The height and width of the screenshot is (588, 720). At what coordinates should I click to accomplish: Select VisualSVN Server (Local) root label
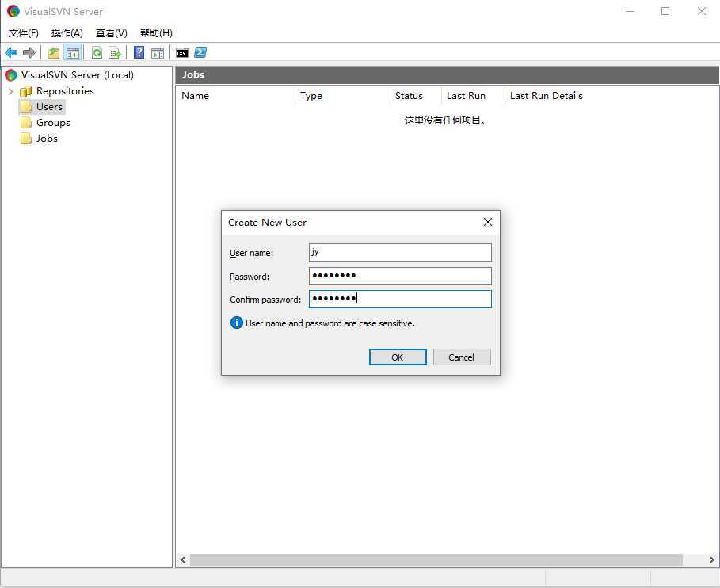[77, 74]
